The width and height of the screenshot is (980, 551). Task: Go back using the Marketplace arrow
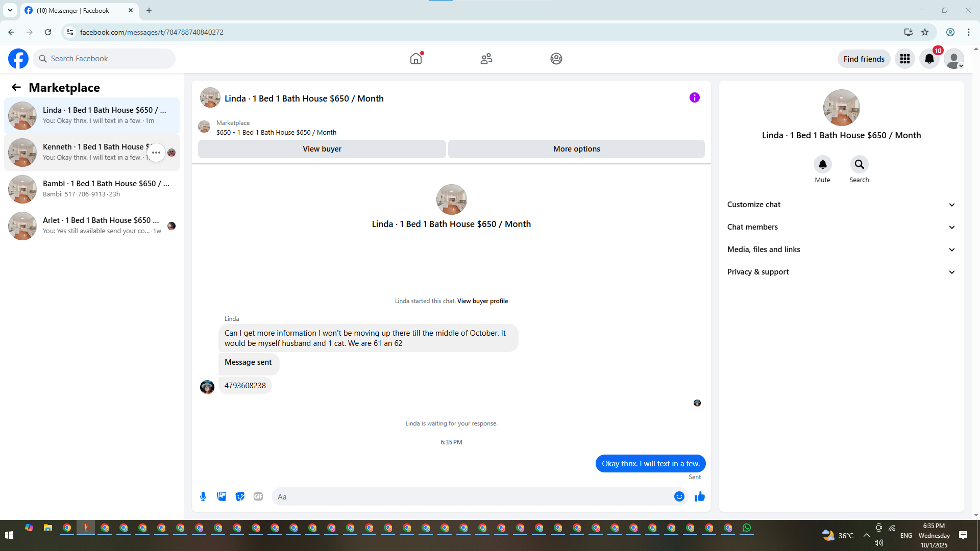click(x=16, y=87)
